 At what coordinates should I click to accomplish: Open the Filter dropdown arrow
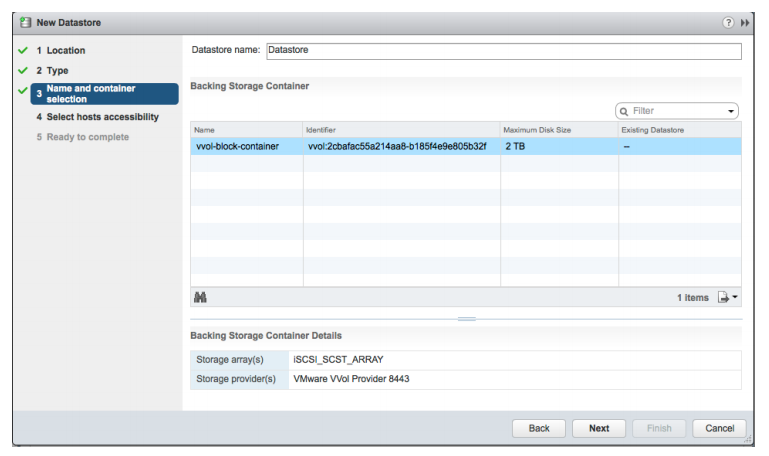(x=731, y=111)
